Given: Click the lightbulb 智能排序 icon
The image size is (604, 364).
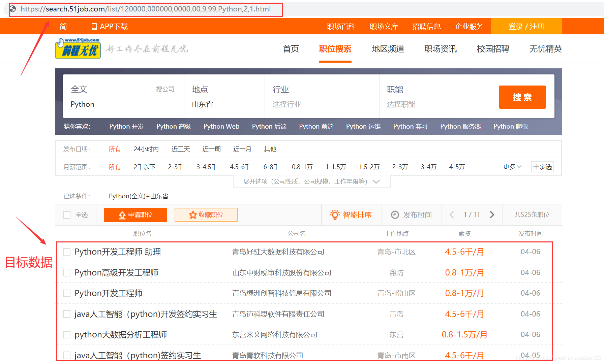Looking at the screenshot, I should tap(335, 215).
